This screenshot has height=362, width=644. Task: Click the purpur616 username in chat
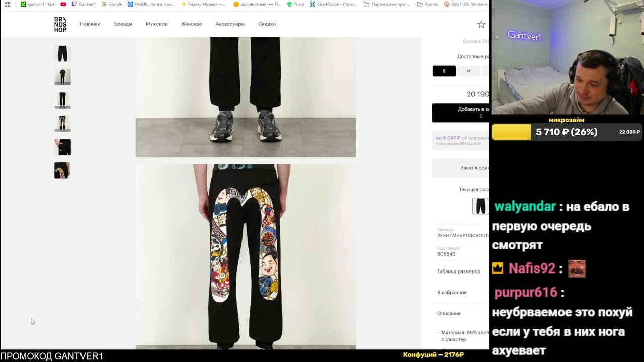coord(526,292)
